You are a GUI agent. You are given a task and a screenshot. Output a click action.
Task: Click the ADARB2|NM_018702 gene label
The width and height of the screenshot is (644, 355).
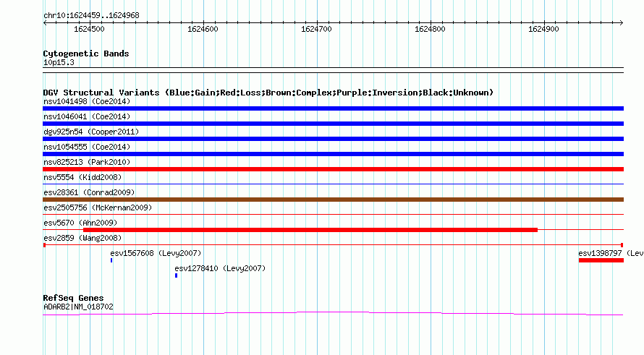tap(78, 307)
